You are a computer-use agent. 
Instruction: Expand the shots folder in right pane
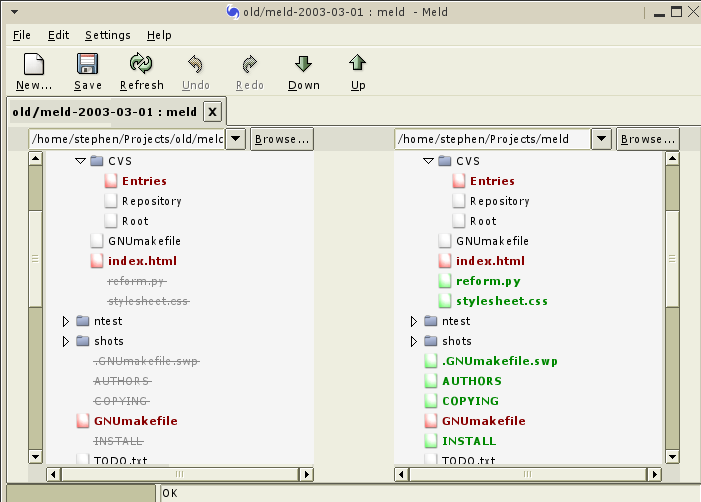click(x=414, y=341)
